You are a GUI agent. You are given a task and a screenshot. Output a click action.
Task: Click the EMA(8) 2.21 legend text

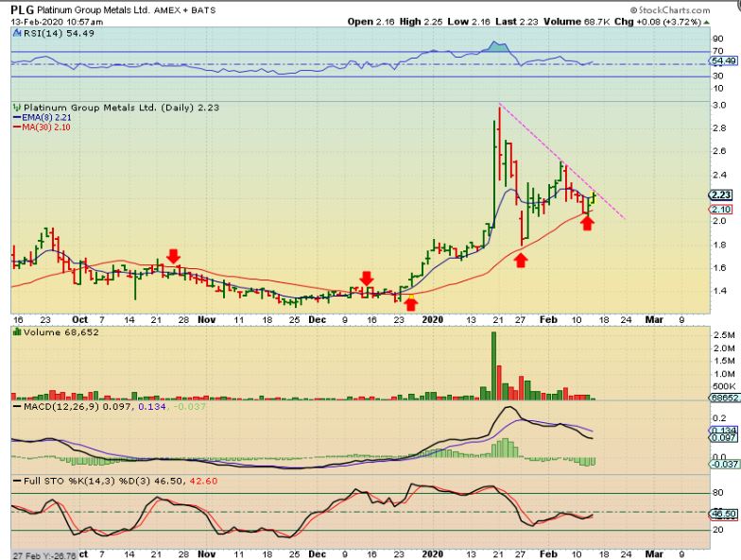pos(46,117)
